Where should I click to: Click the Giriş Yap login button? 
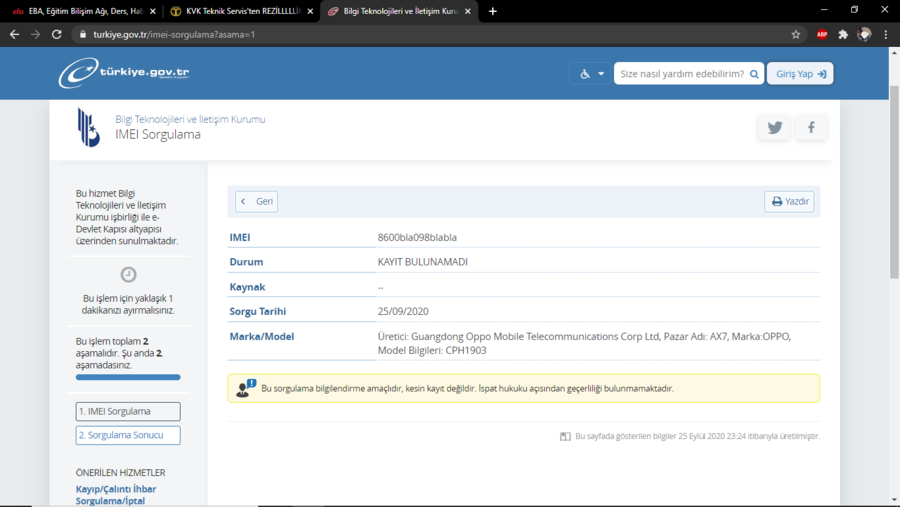point(800,73)
